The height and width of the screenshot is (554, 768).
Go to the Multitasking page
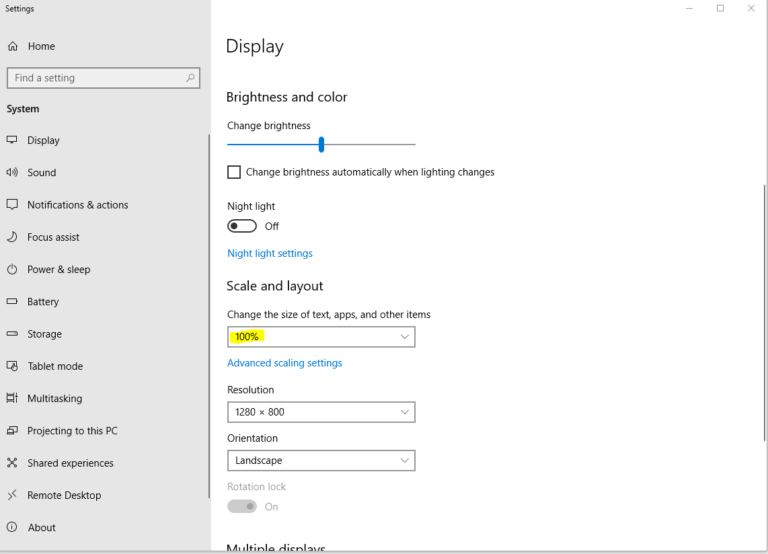point(54,398)
